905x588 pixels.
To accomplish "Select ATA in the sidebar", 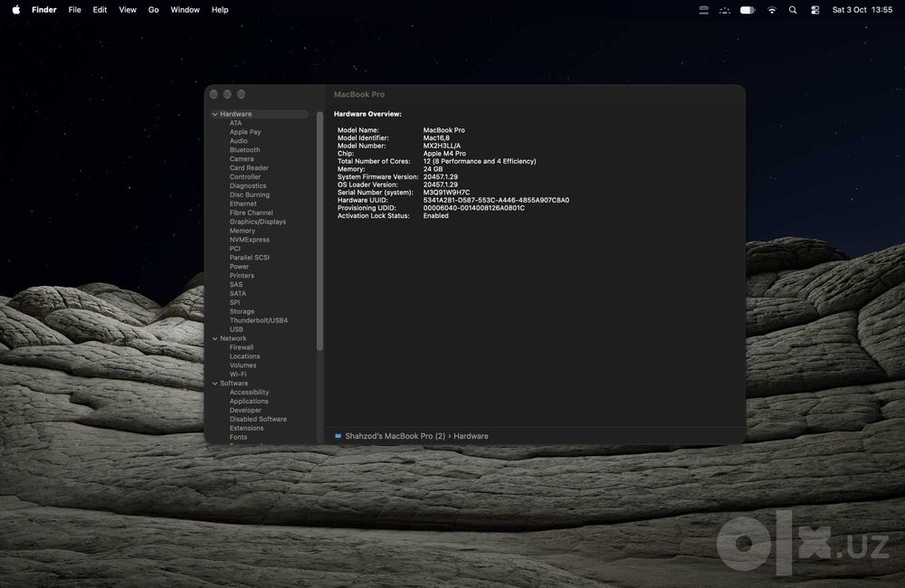I will click(235, 123).
